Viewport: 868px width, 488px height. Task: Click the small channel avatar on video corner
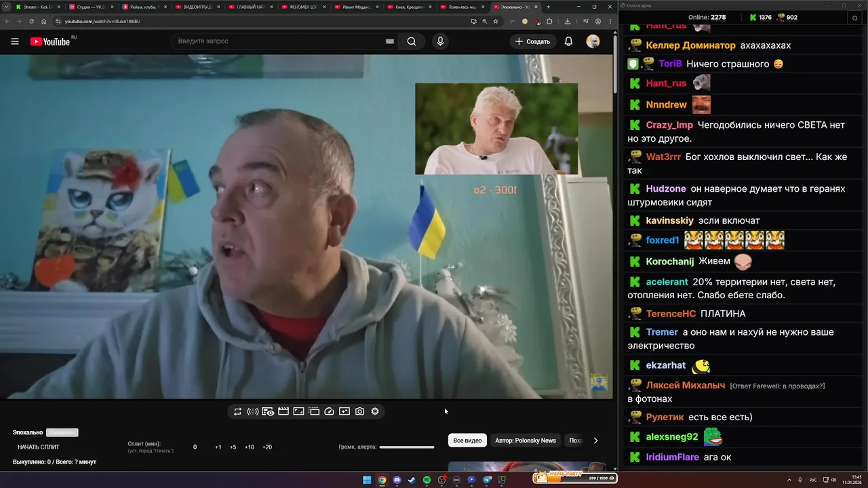pos(599,382)
